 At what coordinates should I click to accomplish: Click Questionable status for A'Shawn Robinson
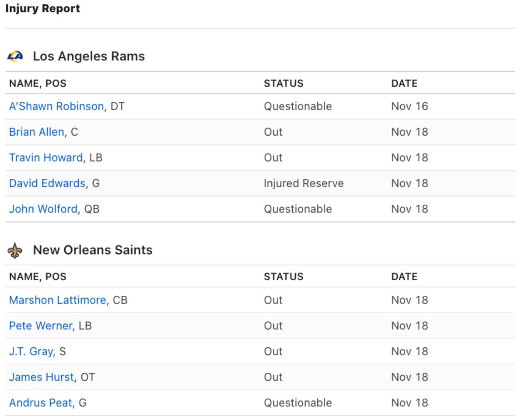pyautogui.click(x=298, y=106)
